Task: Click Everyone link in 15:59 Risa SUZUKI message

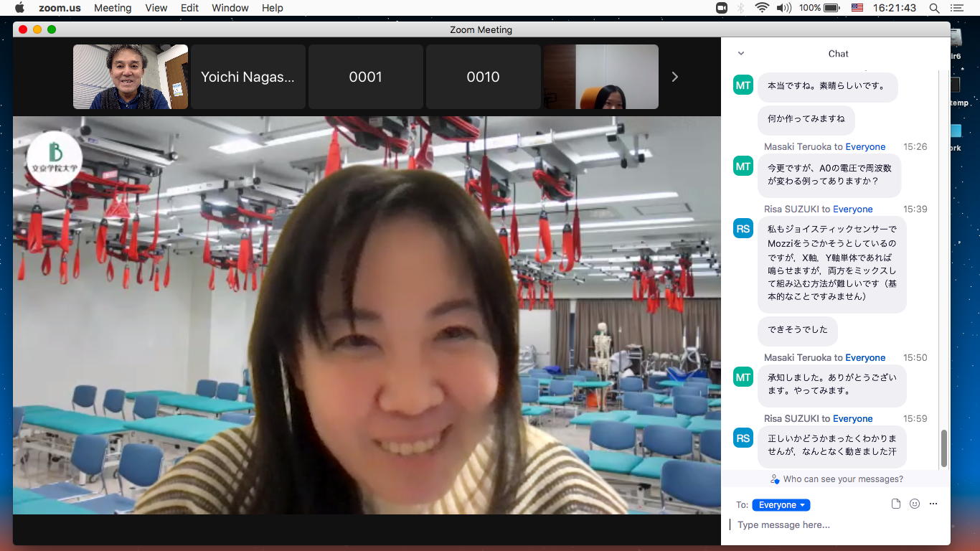Action: (x=852, y=419)
